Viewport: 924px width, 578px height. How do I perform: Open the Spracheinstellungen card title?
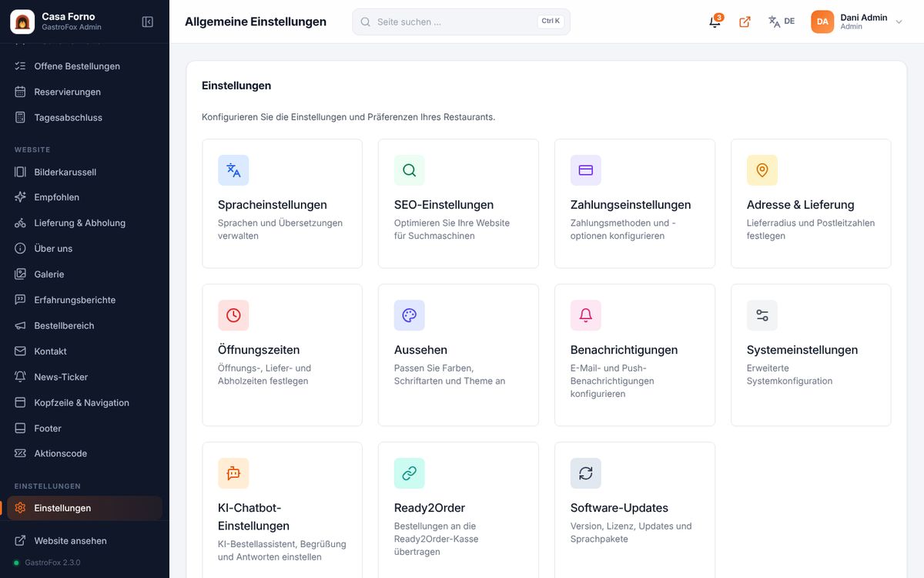[273, 205]
